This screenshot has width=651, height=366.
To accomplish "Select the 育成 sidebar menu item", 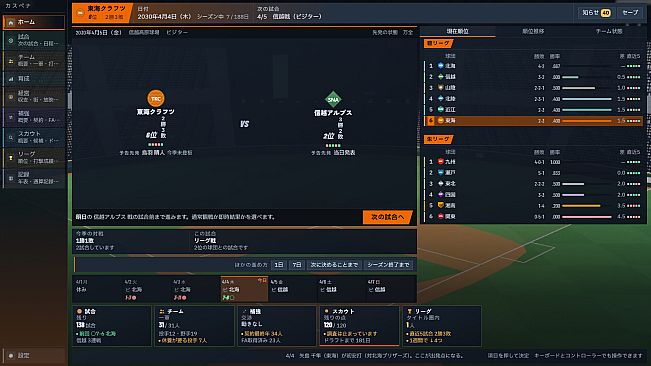I will [34, 78].
